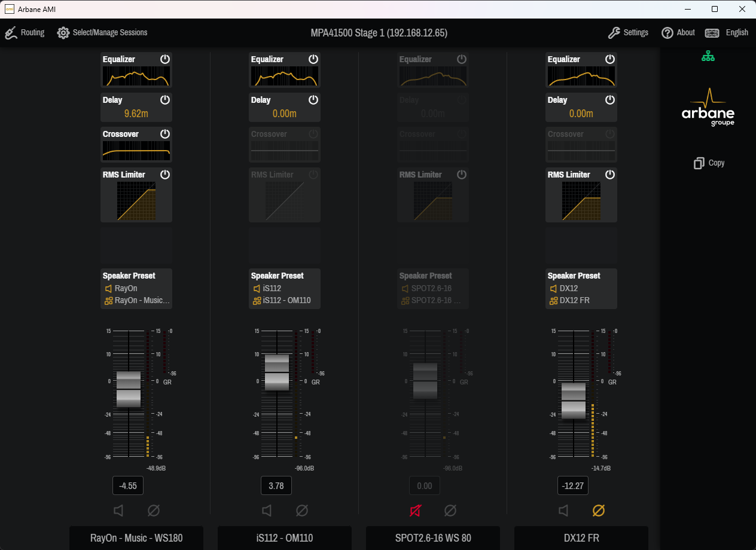The height and width of the screenshot is (550, 756).
Task: Click gain field showing 0.00
Action: tap(425, 485)
